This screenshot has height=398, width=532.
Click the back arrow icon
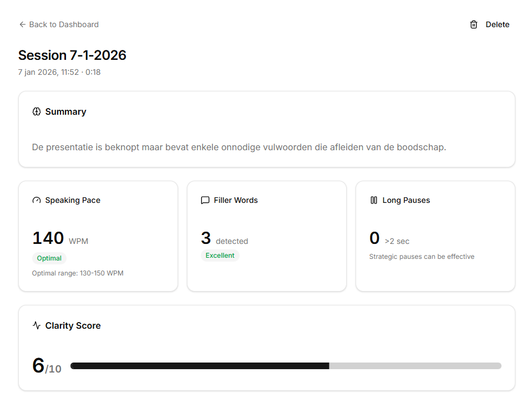tap(22, 24)
